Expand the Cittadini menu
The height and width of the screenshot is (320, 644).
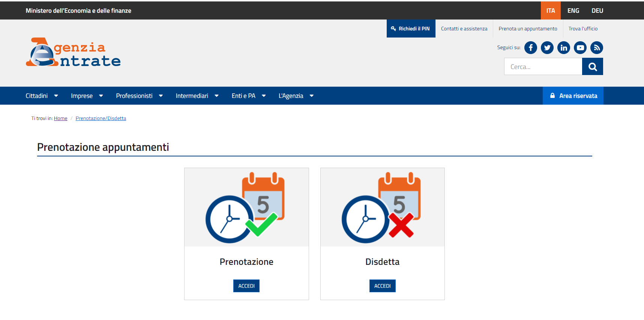click(42, 96)
